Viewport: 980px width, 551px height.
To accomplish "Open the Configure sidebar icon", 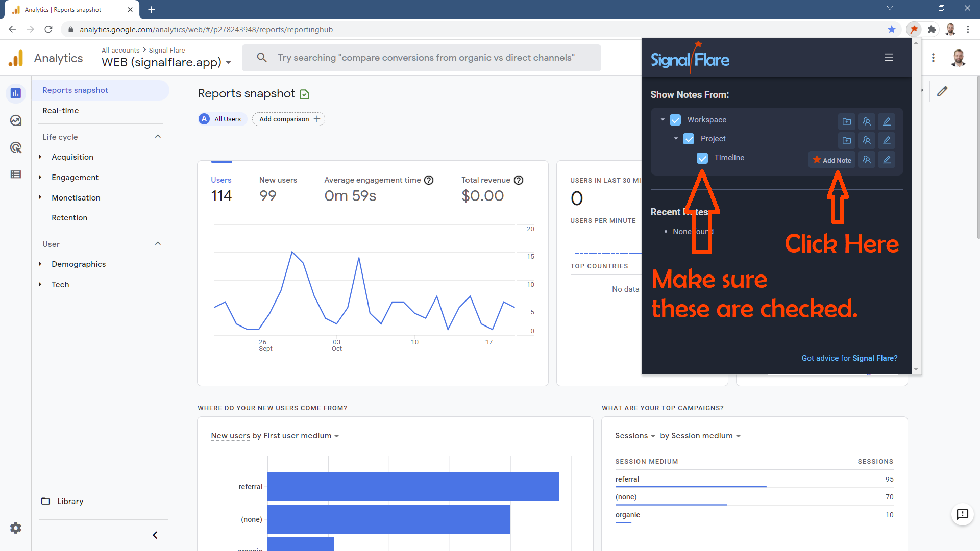I will pyautogui.click(x=16, y=174).
